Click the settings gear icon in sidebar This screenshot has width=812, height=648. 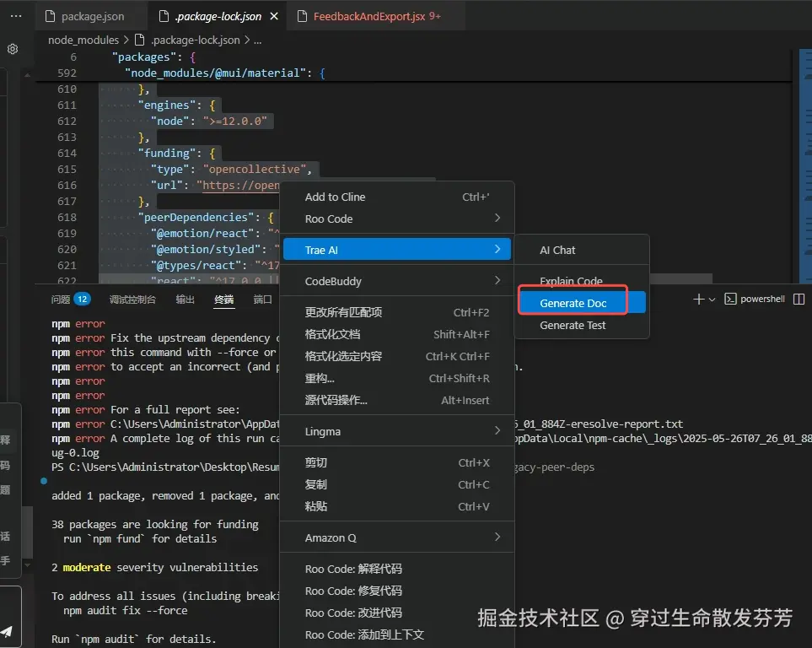pos(13,49)
